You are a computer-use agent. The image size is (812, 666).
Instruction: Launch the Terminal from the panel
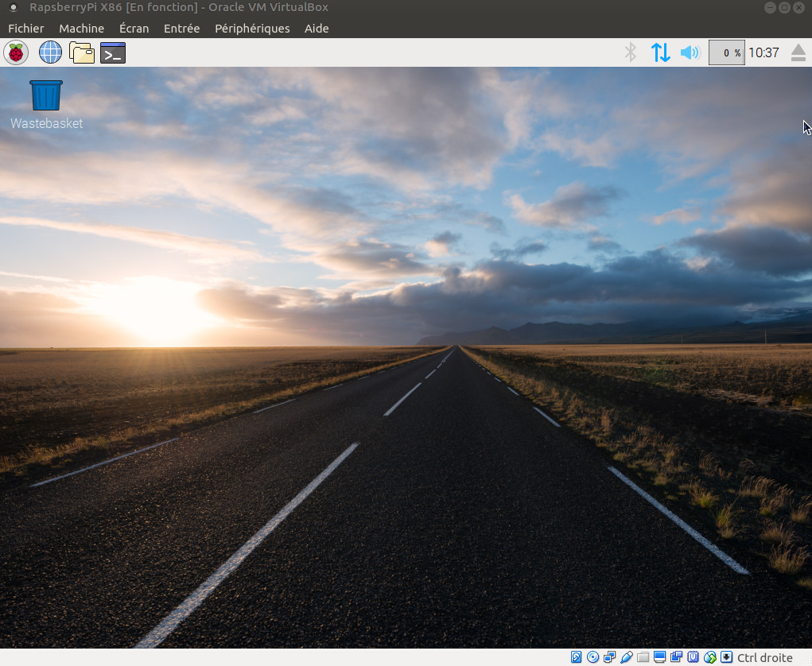click(x=113, y=53)
